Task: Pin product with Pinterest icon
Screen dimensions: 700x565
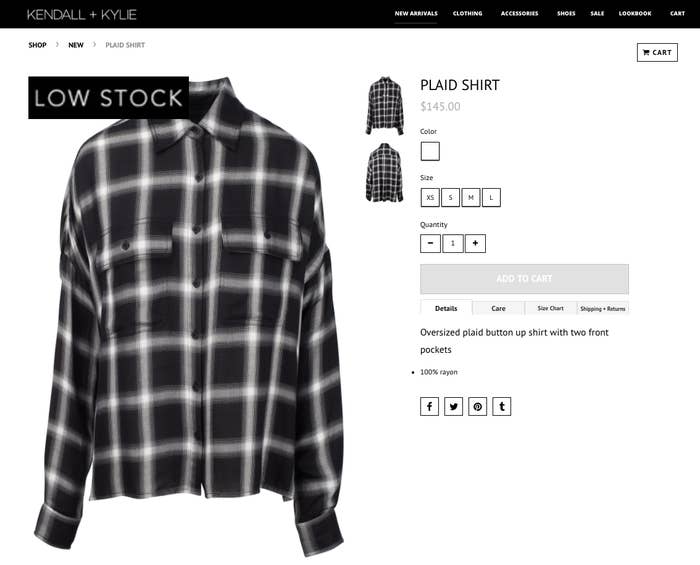Action: pyautogui.click(x=478, y=407)
